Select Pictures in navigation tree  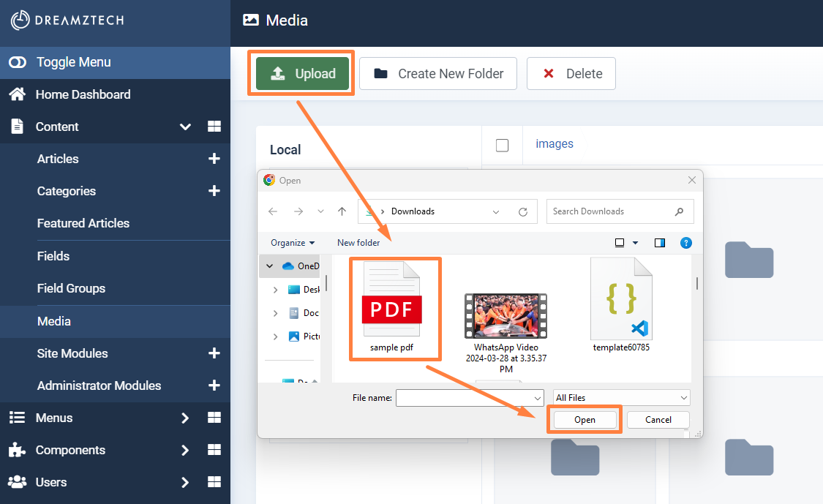coord(304,336)
